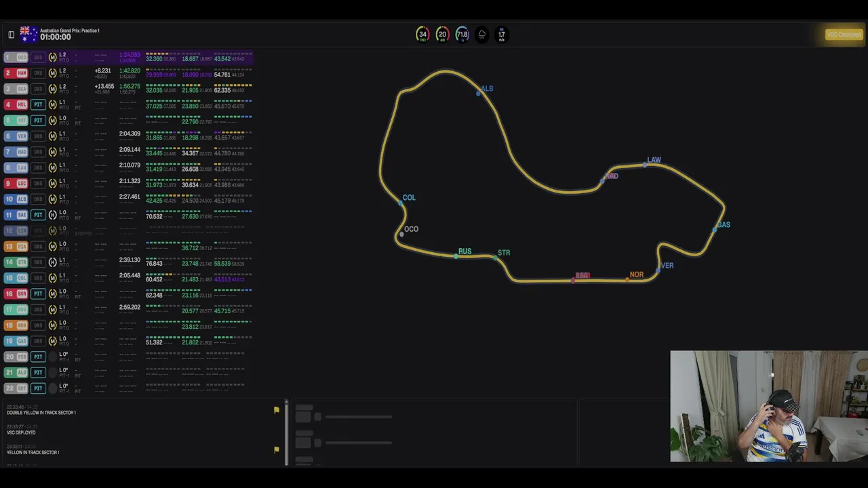This screenshot has height=488, width=868.
Task: Click the DRS indicator in HAM row
Action: point(38,73)
